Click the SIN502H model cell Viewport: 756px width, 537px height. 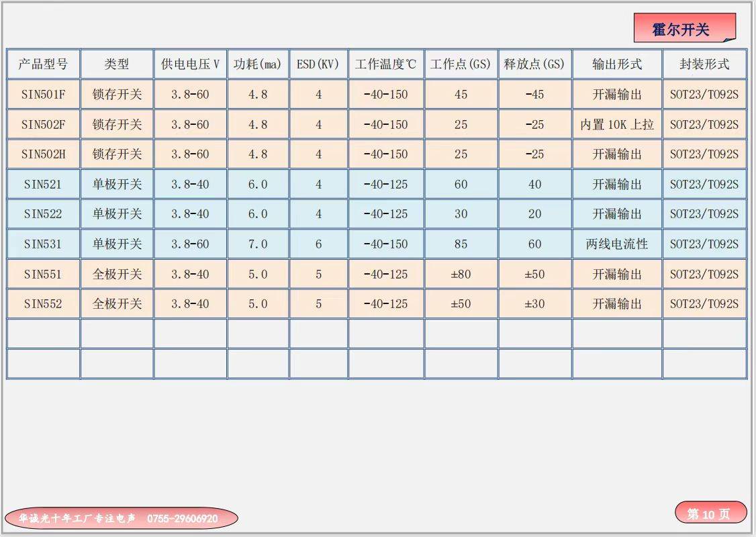[43, 154]
